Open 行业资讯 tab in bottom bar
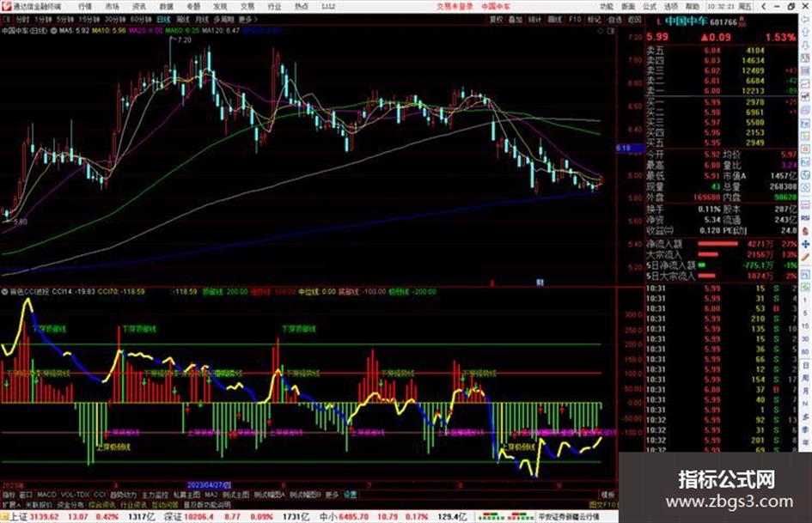The height and width of the screenshot is (523, 812). tap(133, 505)
